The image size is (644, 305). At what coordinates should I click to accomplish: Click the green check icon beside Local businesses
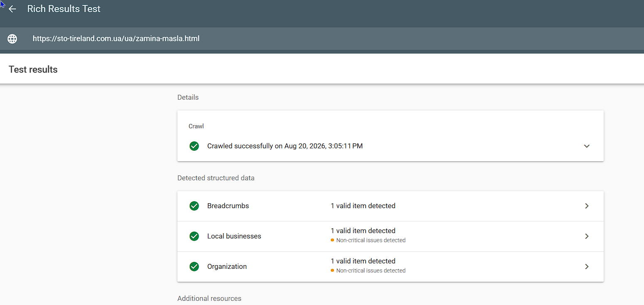coord(194,236)
